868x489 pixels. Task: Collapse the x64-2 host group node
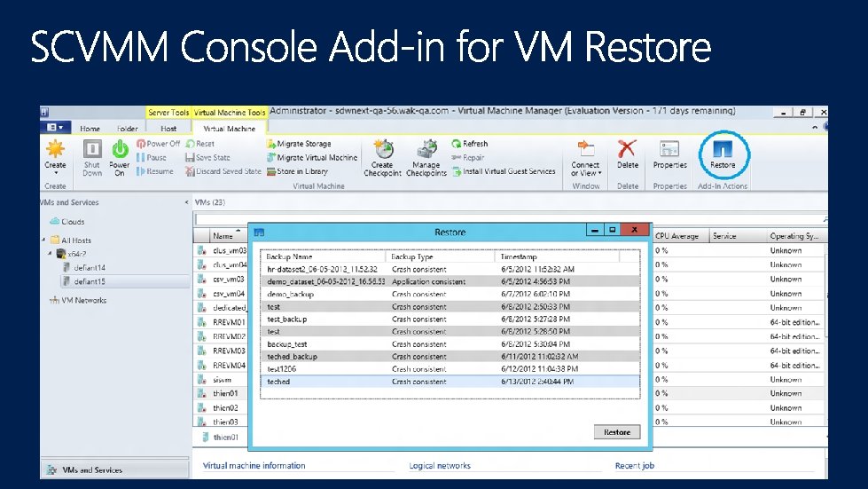(50, 254)
